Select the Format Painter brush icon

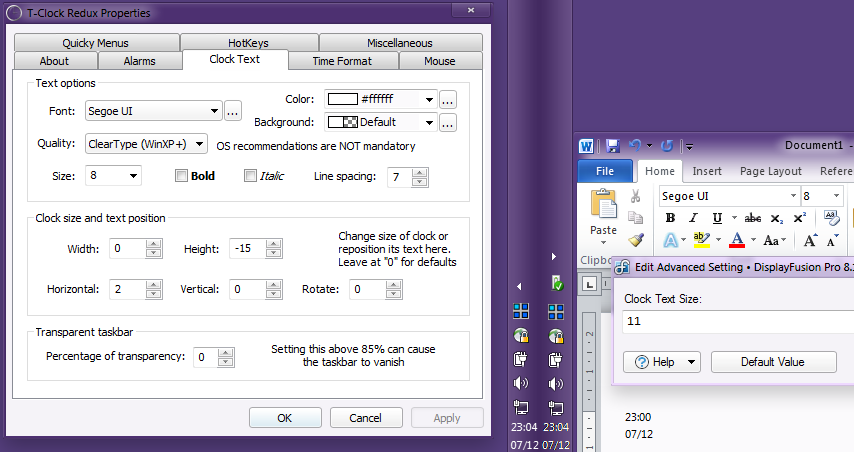pos(635,240)
